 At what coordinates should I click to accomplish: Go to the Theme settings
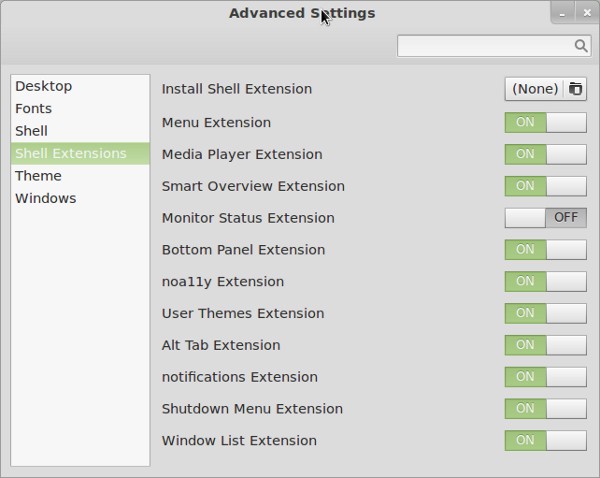pyautogui.click(x=39, y=176)
